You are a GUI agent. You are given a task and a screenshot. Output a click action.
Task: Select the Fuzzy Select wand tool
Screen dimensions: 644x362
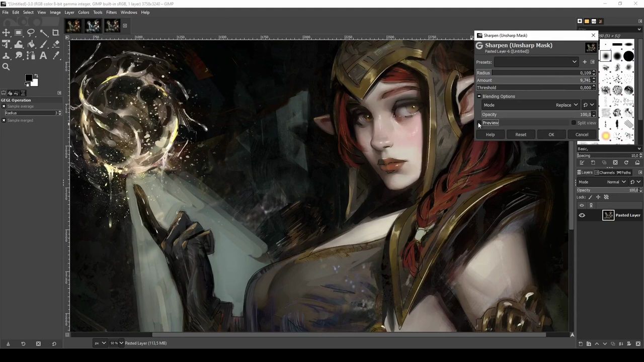coord(44,32)
